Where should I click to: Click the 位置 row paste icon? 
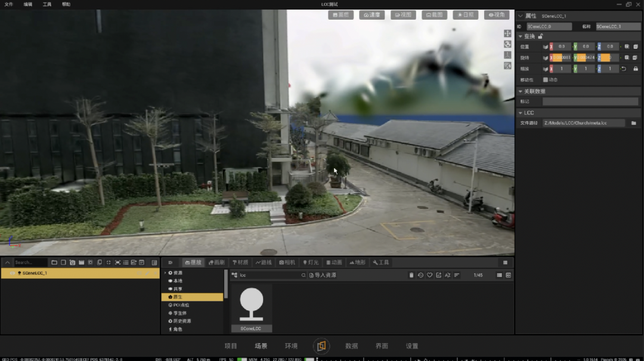point(636,47)
